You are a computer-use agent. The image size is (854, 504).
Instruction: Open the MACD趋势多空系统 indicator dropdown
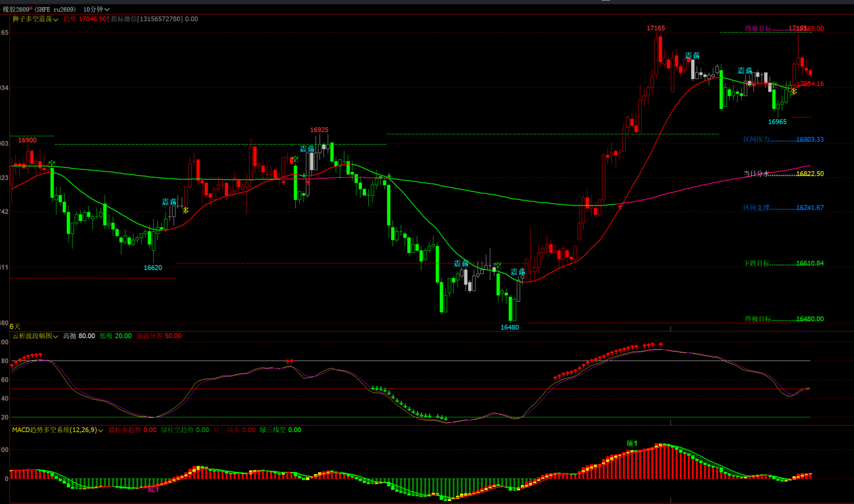(57, 430)
